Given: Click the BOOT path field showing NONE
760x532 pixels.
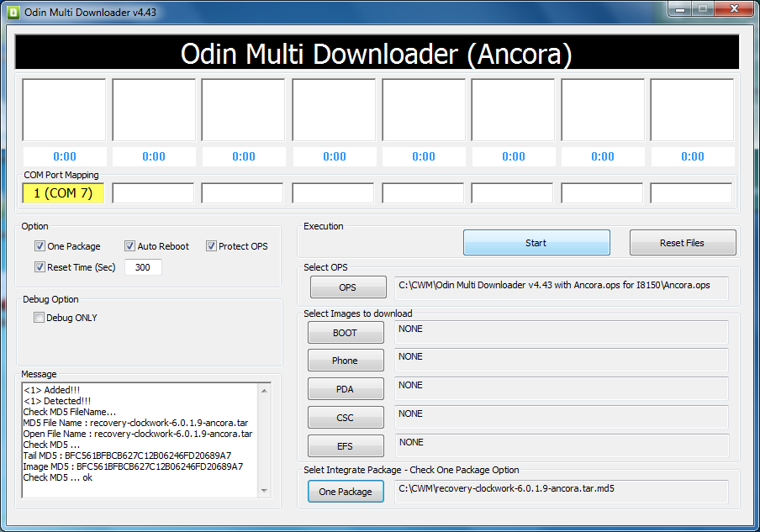Looking at the screenshot, I should pyautogui.click(x=562, y=332).
